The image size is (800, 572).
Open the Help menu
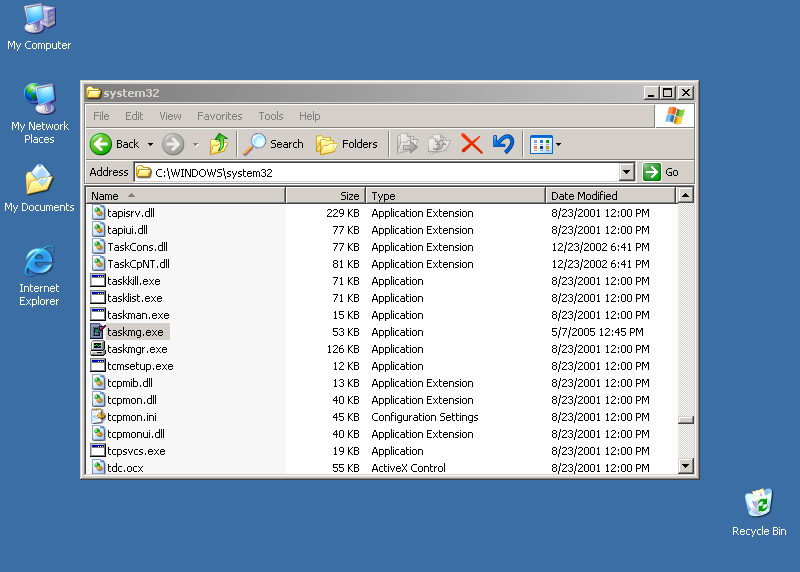tap(310, 116)
